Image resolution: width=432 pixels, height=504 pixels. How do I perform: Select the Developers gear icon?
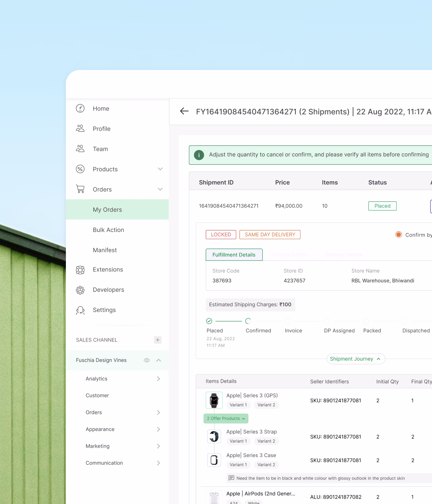click(x=80, y=290)
